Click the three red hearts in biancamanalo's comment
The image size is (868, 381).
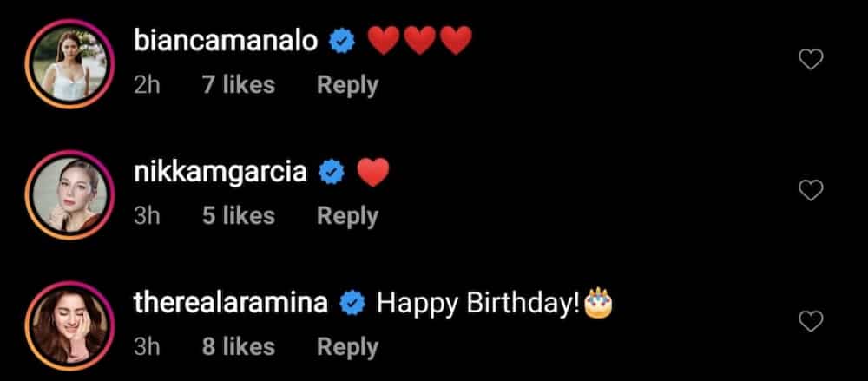click(x=419, y=41)
